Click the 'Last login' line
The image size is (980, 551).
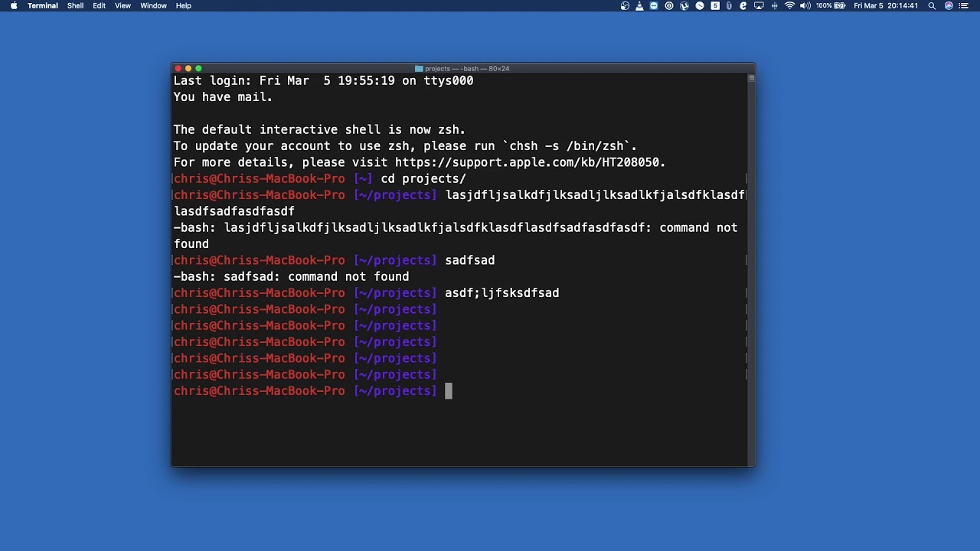(x=323, y=80)
